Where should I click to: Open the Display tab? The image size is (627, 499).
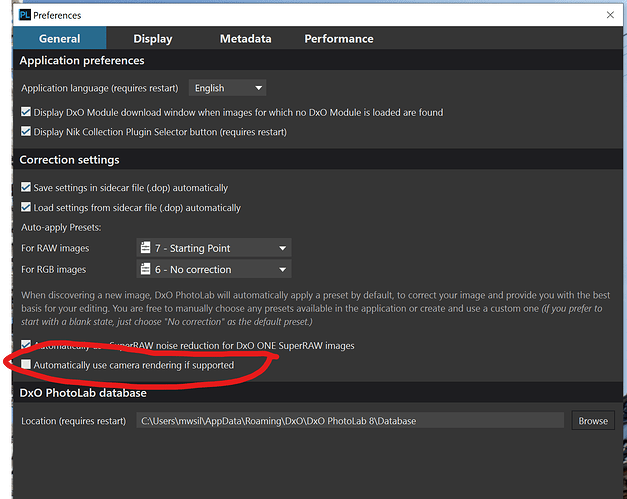(x=153, y=38)
